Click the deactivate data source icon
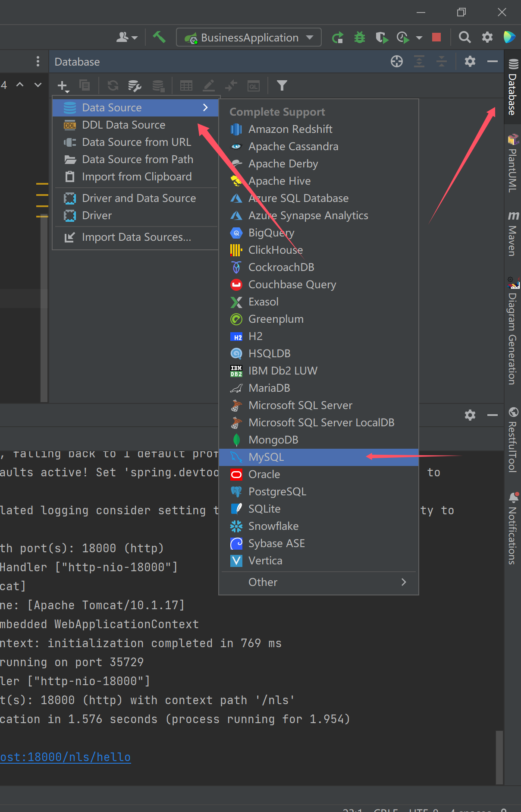 [158, 86]
